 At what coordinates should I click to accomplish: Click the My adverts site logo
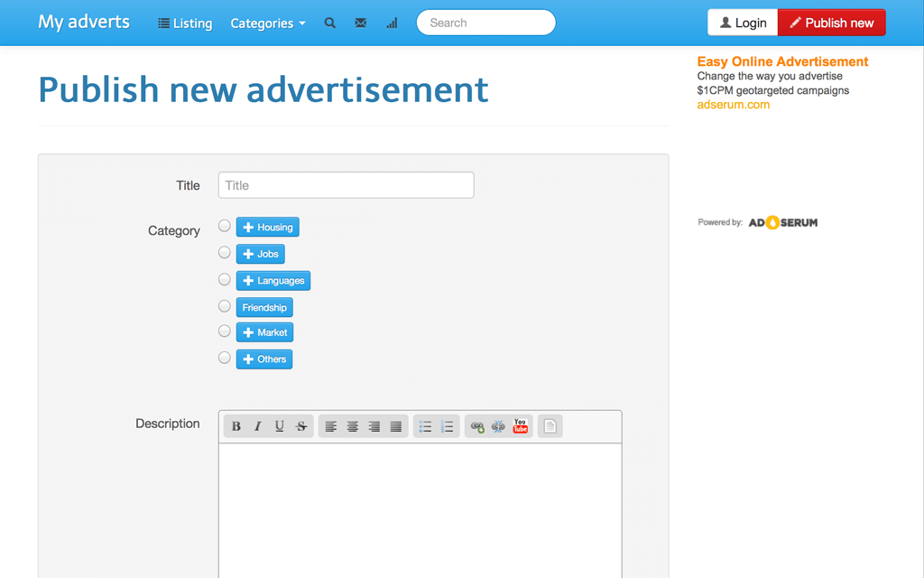[84, 23]
